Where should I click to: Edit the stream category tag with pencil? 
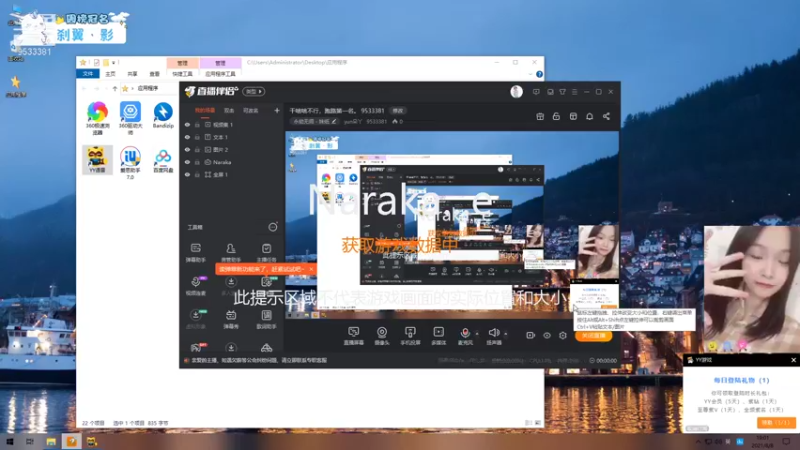coord(315,121)
